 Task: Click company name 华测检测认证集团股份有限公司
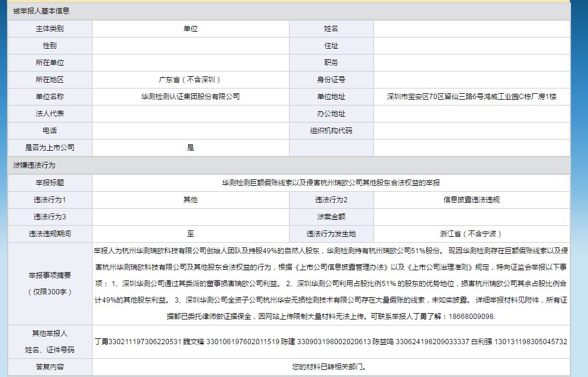pyautogui.click(x=191, y=96)
